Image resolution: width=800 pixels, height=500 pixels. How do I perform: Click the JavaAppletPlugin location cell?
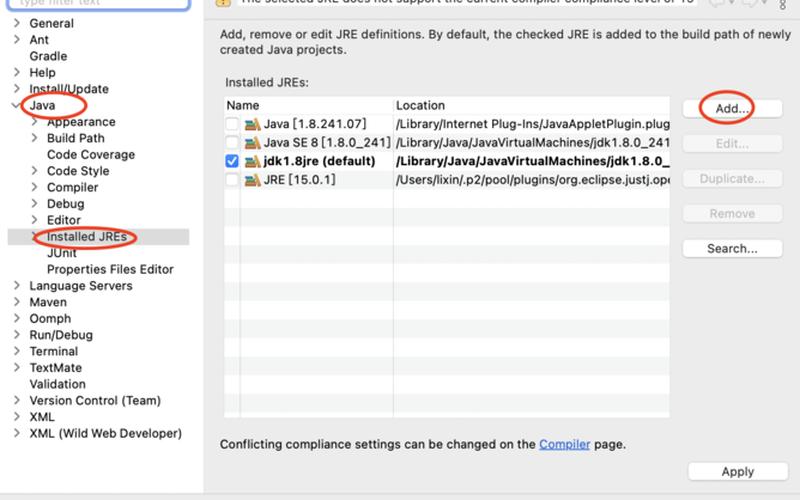pyautogui.click(x=532, y=124)
